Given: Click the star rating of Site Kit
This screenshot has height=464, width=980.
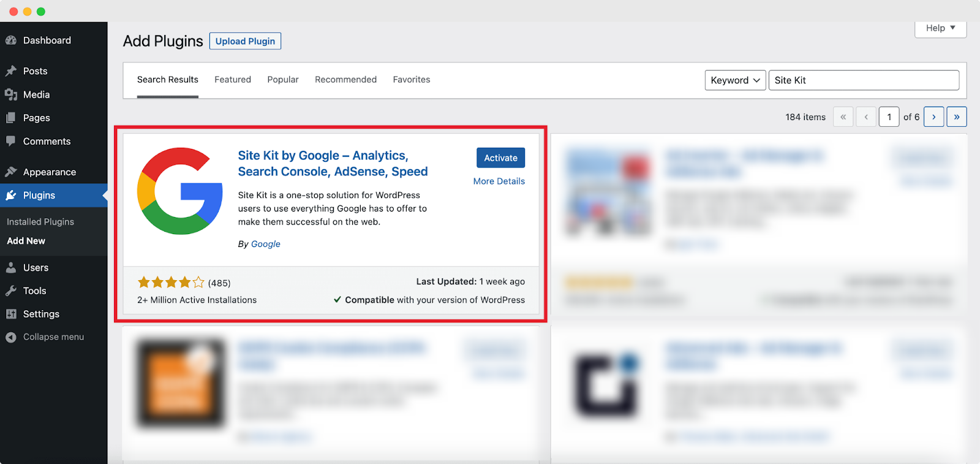Looking at the screenshot, I should coord(171,283).
